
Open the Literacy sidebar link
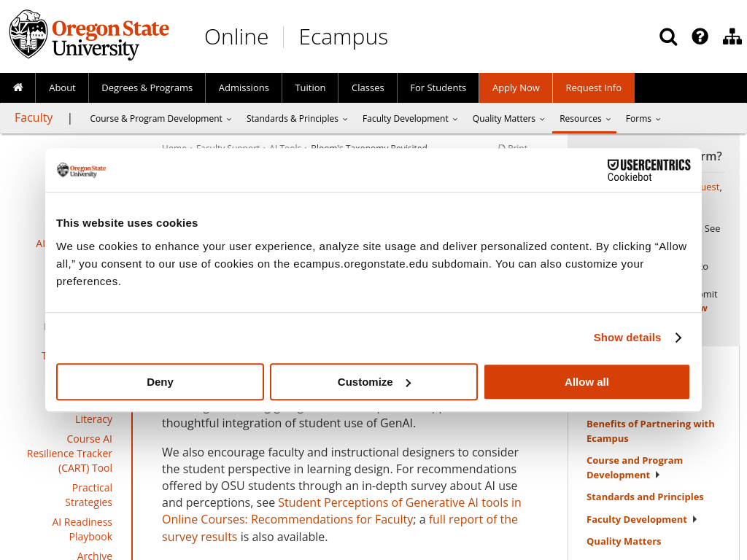pos(94,419)
